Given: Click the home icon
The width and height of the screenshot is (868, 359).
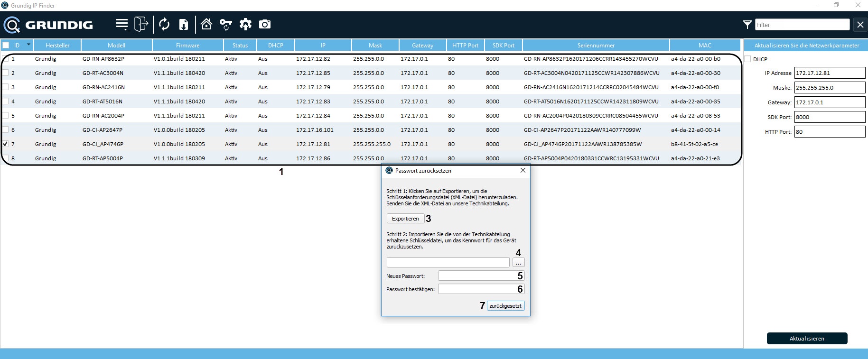Looking at the screenshot, I should [x=206, y=24].
